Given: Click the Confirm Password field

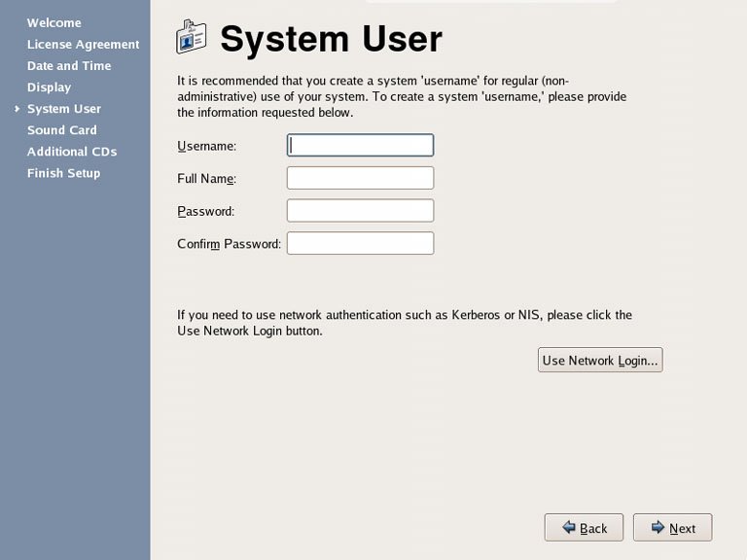Looking at the screenshot, I should [x=360, y=243].
